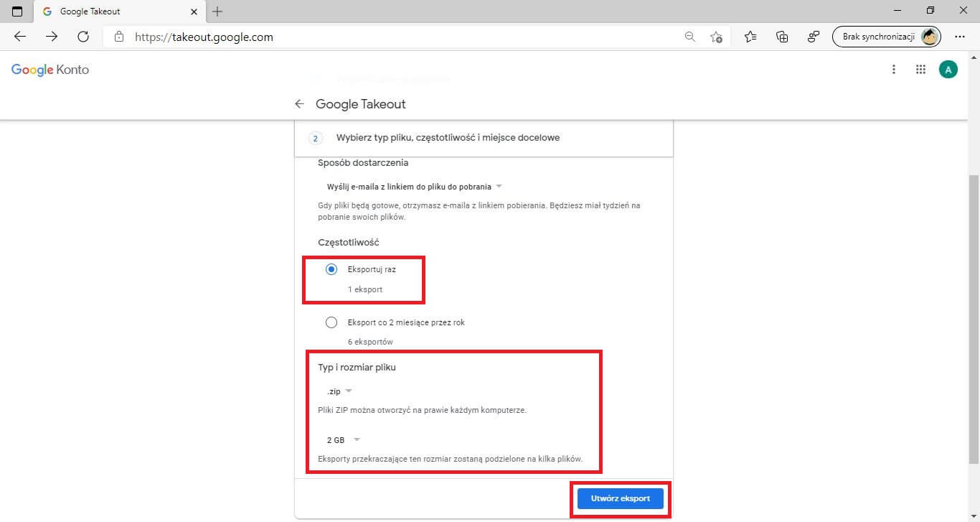This screenshot has height=522, width=980.
Task: Select Eksportuj raz radio button
Action: [x=331, y=269]
